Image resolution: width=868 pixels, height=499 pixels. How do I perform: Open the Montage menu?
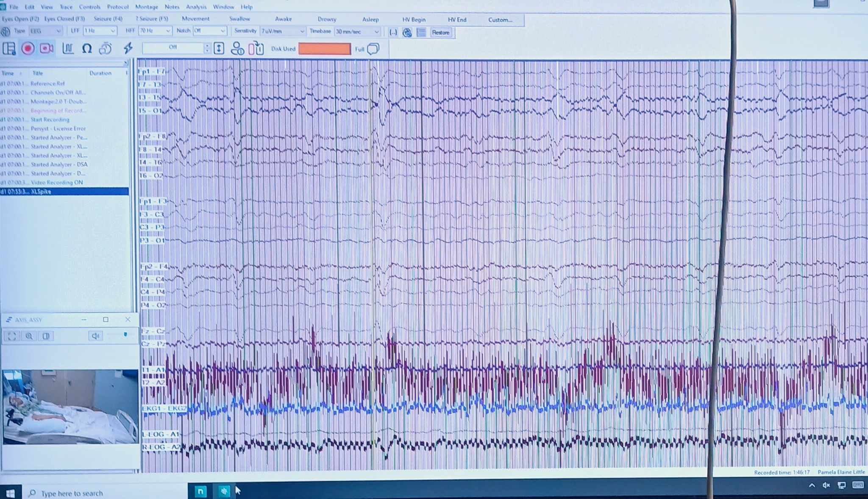tap(146, 7)
